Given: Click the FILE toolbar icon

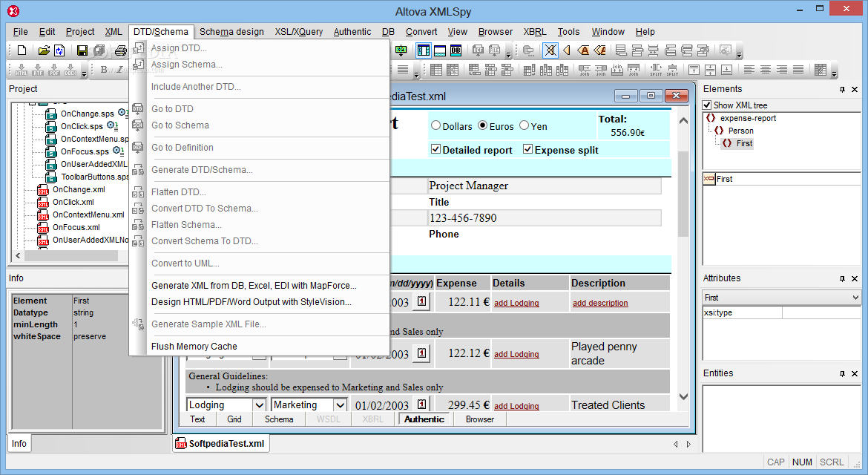Looking at the screenshot, I should (494, 50).
